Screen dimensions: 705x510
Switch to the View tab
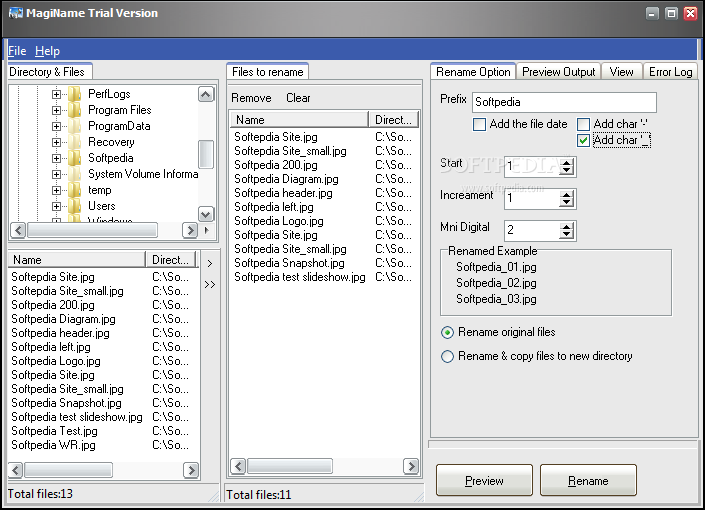(x=621, y=72)
